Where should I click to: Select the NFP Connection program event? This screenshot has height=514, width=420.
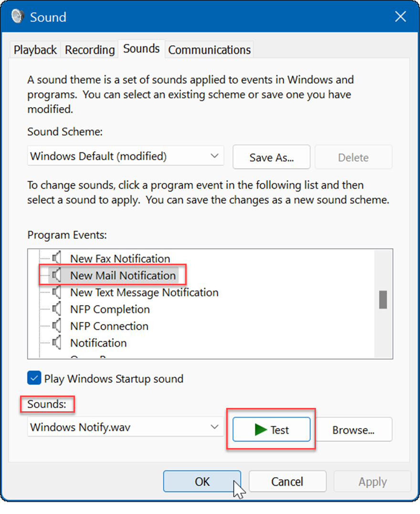coord(109,326)
